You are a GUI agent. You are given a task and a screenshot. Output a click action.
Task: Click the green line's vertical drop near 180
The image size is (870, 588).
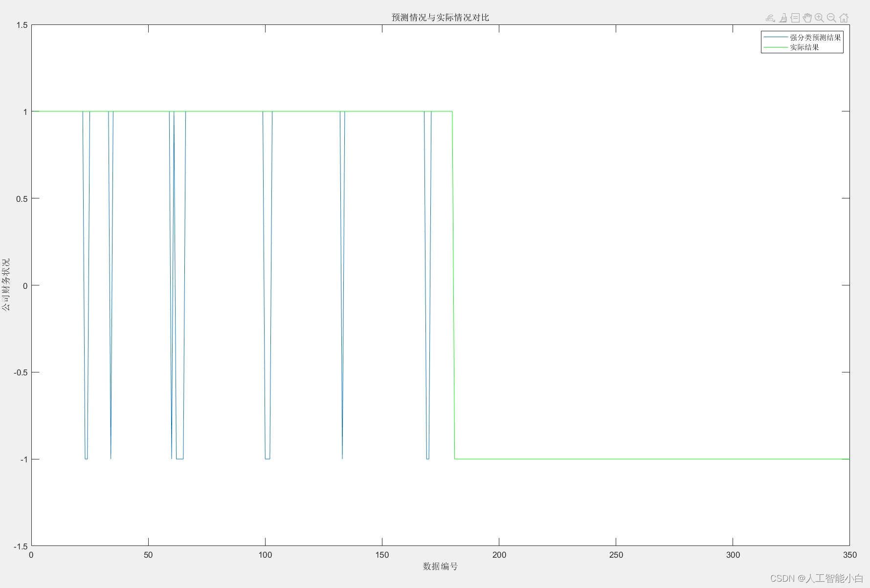pyautogui.click(x=453, y=285)
